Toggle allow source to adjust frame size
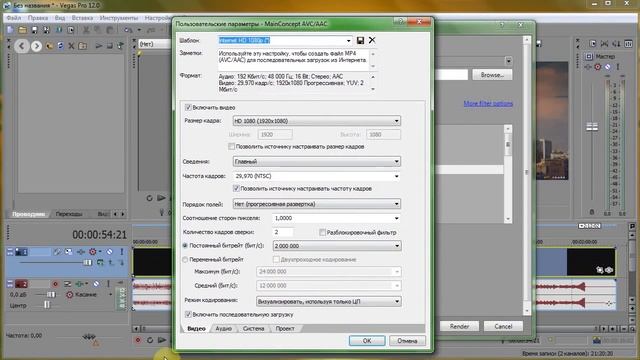 click(x=231, y=146)
